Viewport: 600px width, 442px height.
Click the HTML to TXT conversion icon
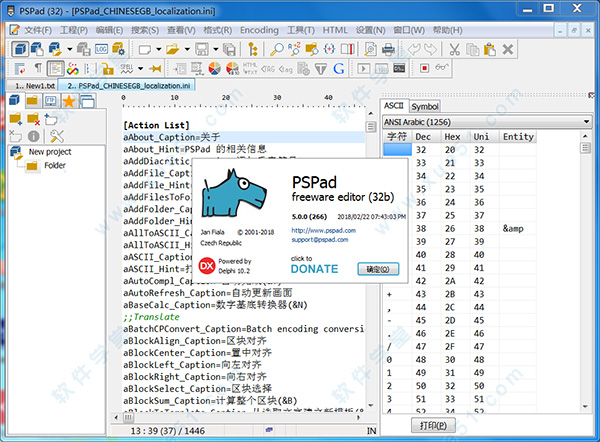[250, 69]
